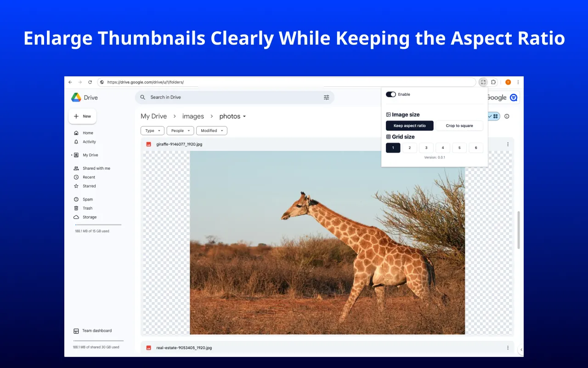588x368 pixels.
Task: Click the Storage cloud icon
Action: click(76, 217)
